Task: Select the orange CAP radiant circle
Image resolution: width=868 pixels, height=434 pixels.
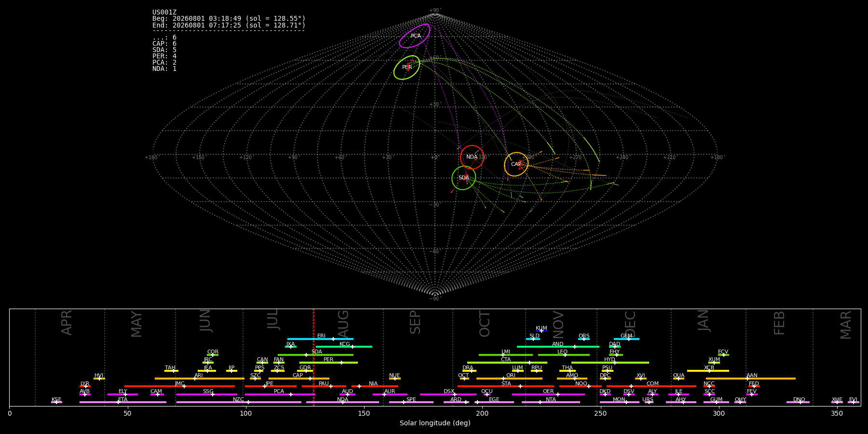Action: (516, 164)
